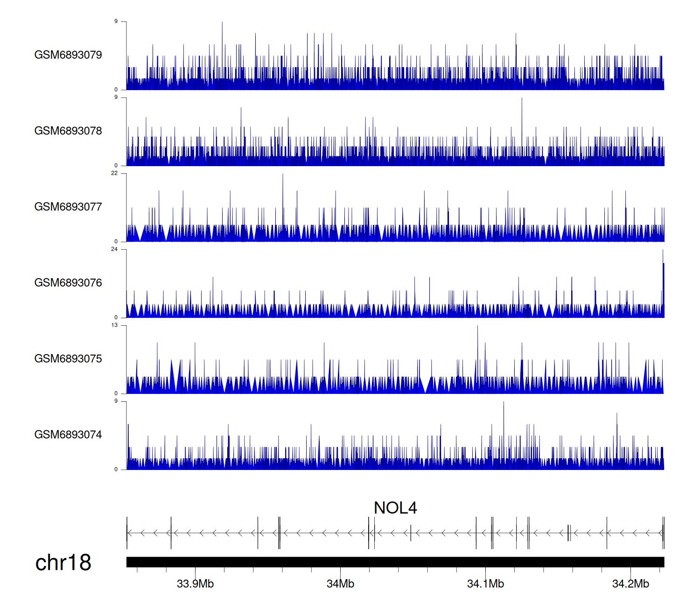Click the black chr18 ideogram bar
This screenshot has width=700, height=616.
pyautogui.click(x=395, y=562)
